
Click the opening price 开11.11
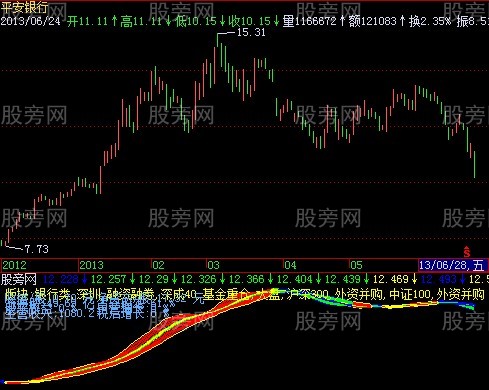tap(88, 22)
